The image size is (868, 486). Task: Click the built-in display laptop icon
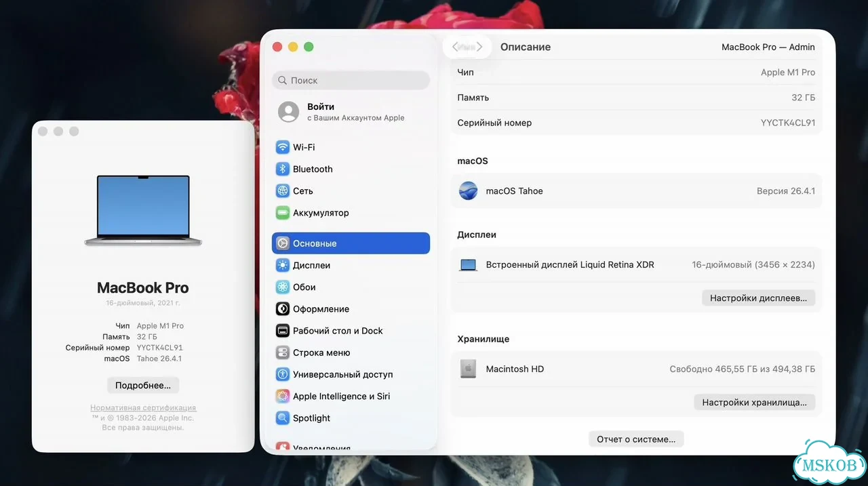[469, 265]
